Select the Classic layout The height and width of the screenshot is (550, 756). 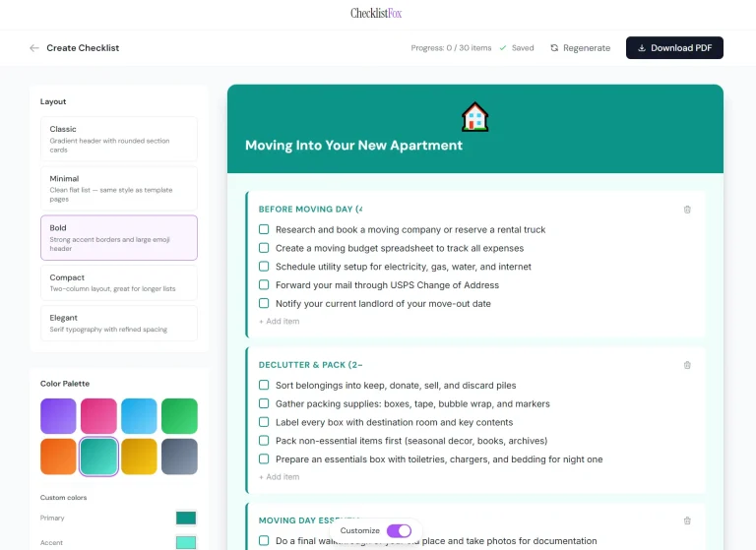119,139
